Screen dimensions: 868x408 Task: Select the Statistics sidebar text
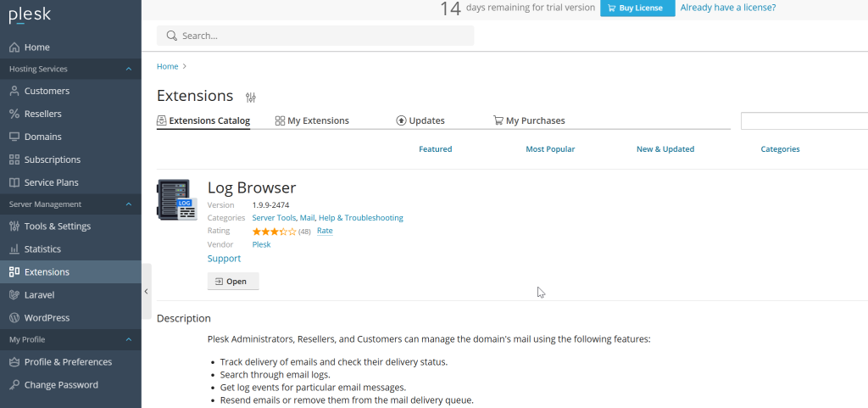pyautogui.click(x=42, y=249)
